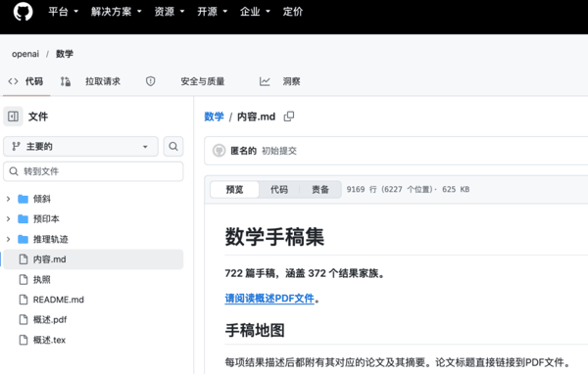Open the 主要的 branch selector dropdown
This screenshot has width=588, height=374.
80,147
